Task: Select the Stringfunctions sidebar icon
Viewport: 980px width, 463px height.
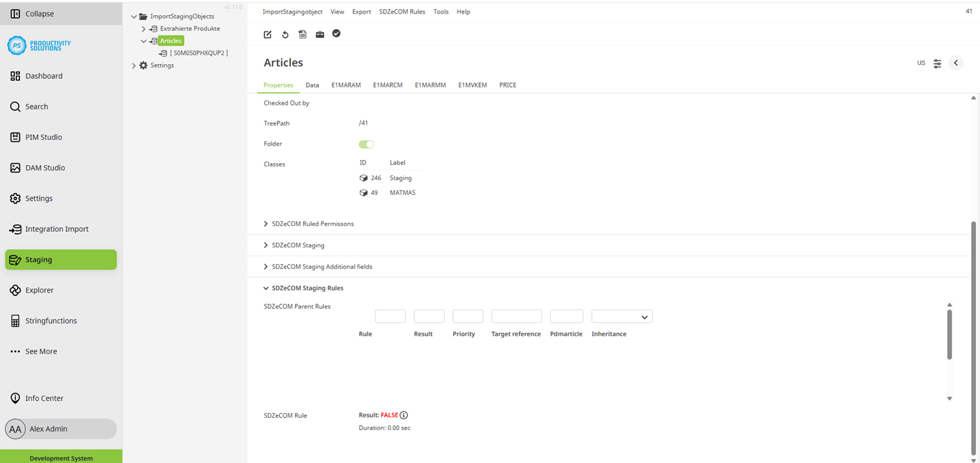Action: click(x=14, y=320)
